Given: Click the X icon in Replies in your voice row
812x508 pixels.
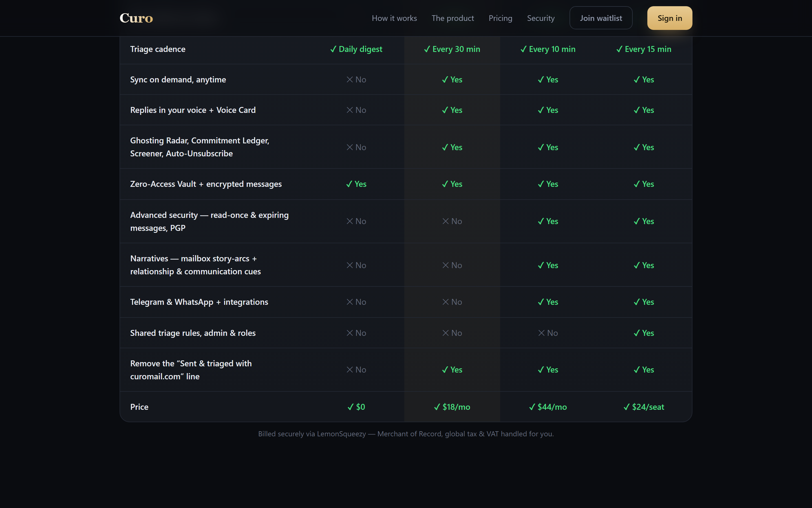Looking at the screenshot, I should (350, 110).
